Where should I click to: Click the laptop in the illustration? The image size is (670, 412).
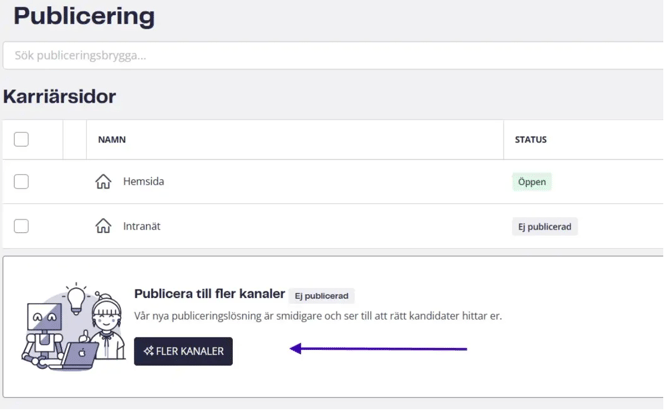point(79,355)
